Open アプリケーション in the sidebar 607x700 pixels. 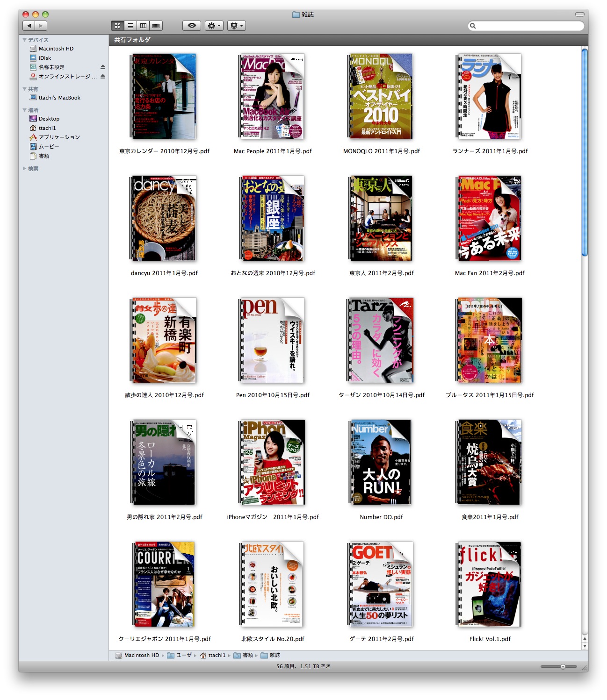(59, 137)
